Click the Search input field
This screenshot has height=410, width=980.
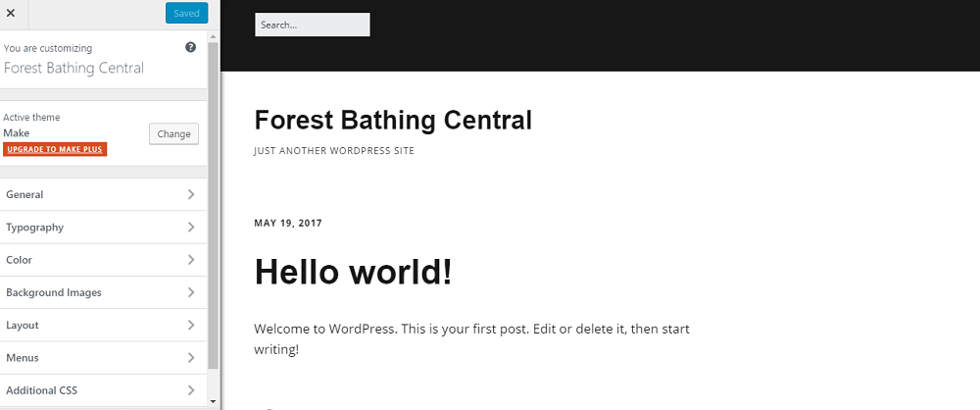tap(313, 26)
